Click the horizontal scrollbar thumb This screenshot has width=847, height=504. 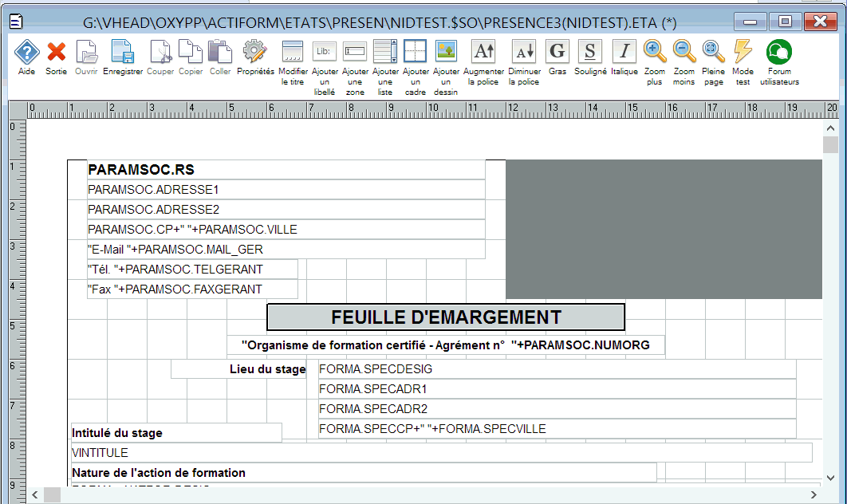53,494
